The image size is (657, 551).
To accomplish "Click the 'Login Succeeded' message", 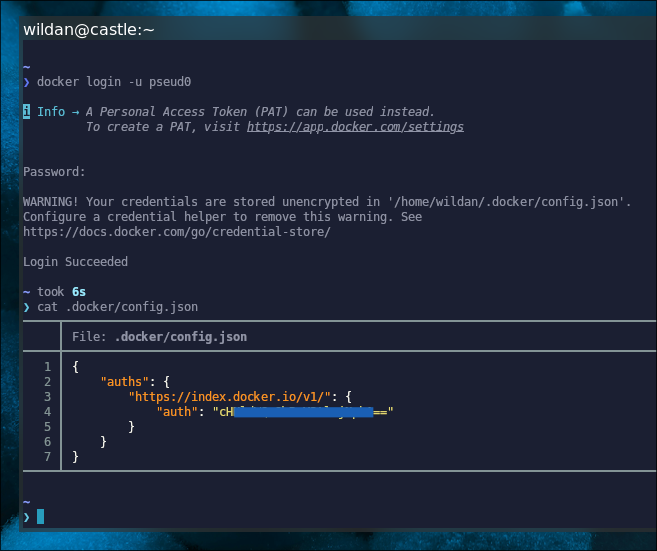I will 75,262.
